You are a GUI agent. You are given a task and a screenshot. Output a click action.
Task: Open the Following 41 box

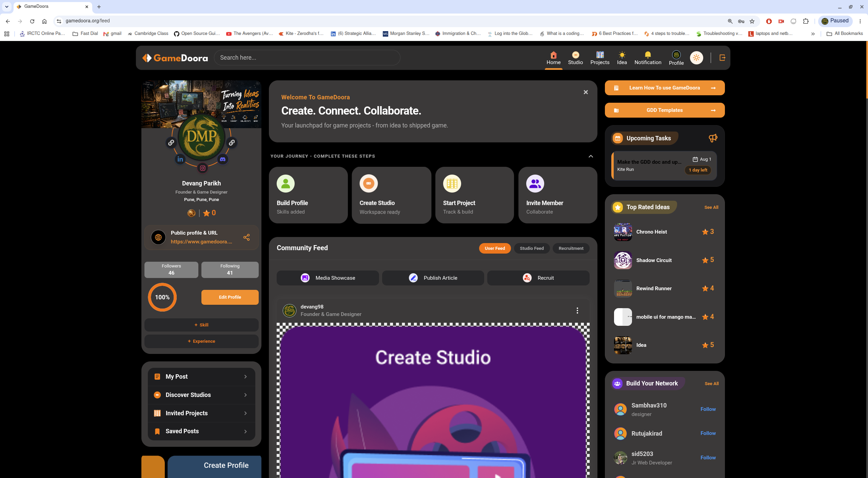230,270
